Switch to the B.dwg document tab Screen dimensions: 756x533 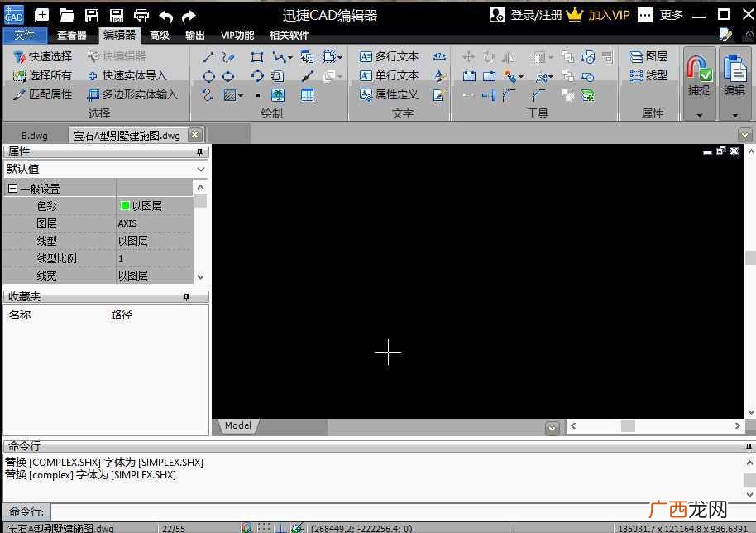[35, 136]
